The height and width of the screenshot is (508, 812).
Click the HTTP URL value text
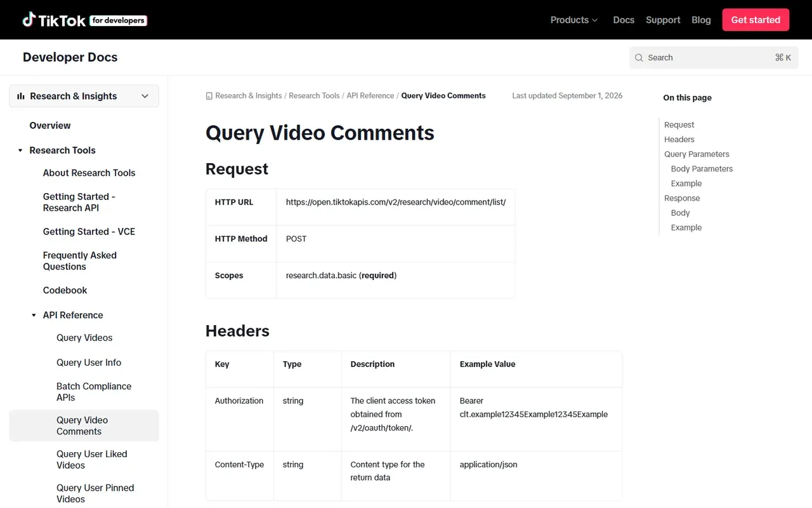(x=396, y=203)
